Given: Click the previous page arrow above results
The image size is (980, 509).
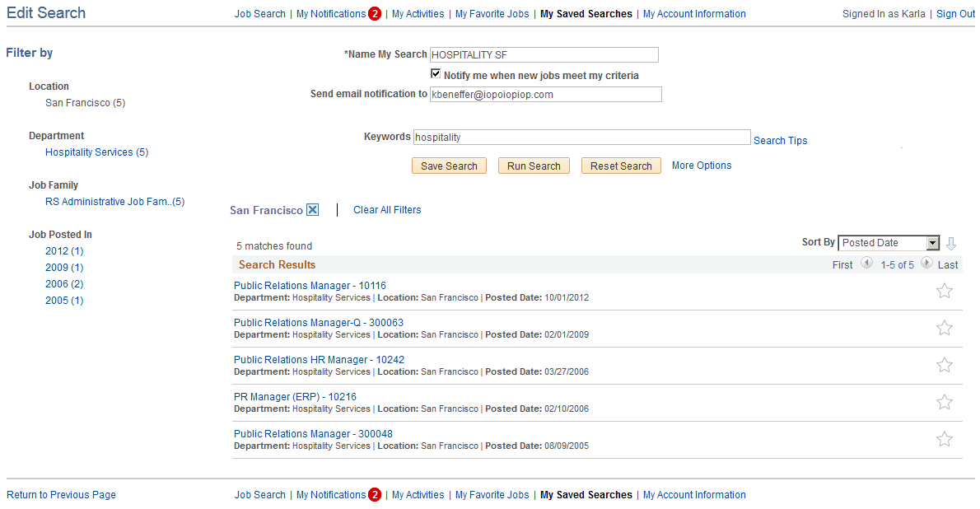Looking at the screenshot, I should [866, 264].
